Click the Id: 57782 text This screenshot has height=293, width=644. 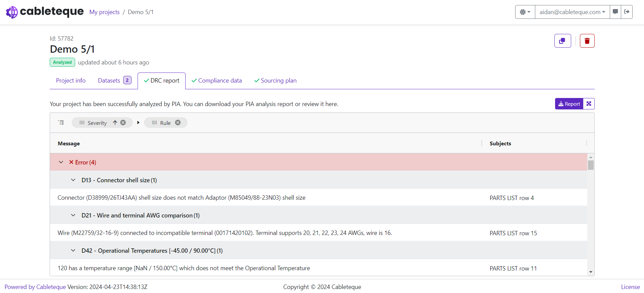pyautogui.click(x=62, y=39)
